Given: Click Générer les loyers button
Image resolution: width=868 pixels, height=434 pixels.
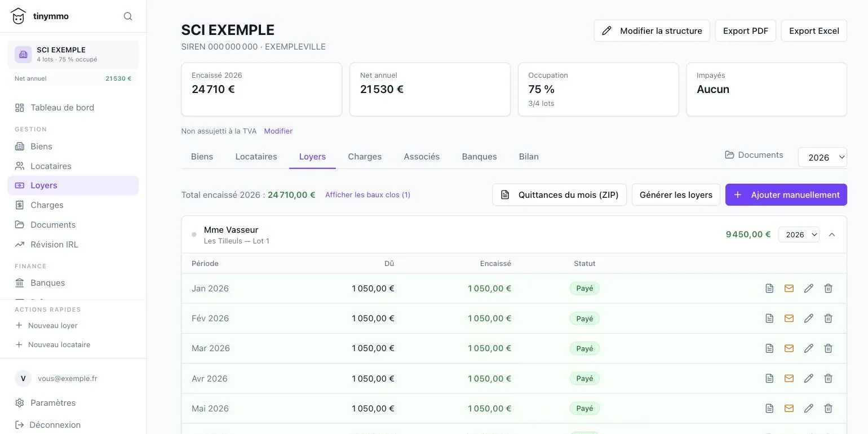Looking at the screenshot, I should pos(676,194).
